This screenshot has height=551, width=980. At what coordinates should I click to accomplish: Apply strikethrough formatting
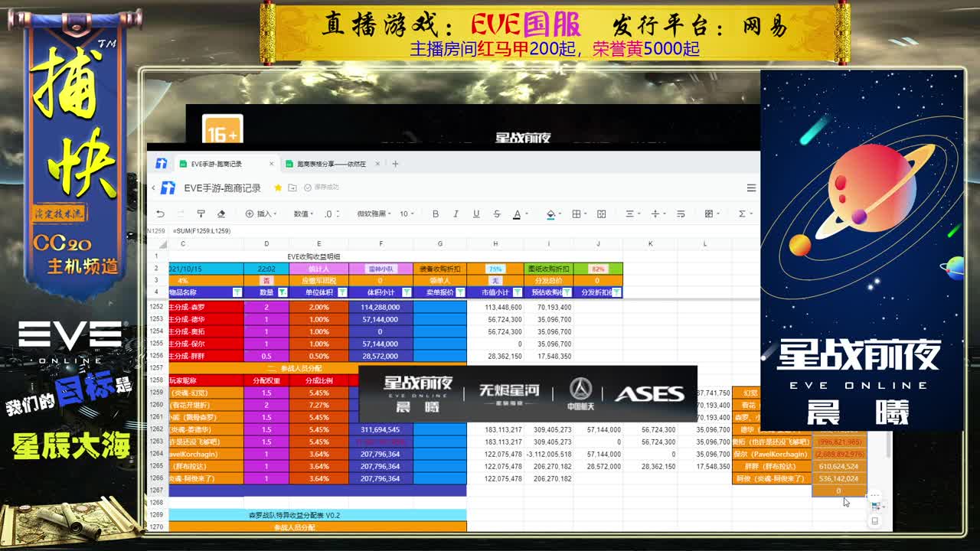[497, 214]
